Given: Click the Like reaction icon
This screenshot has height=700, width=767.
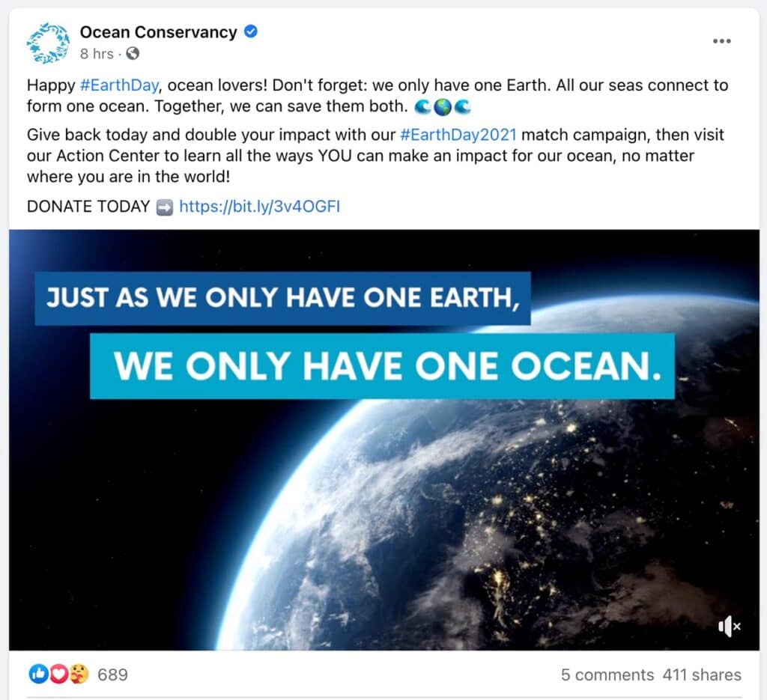Looking at the screenshot, I should 38,674.
